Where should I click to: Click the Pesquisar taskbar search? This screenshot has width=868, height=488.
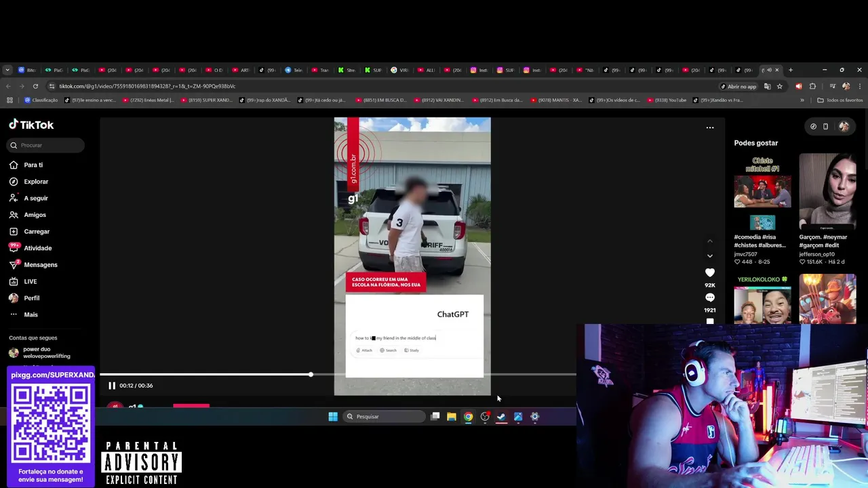coord(384,417)
